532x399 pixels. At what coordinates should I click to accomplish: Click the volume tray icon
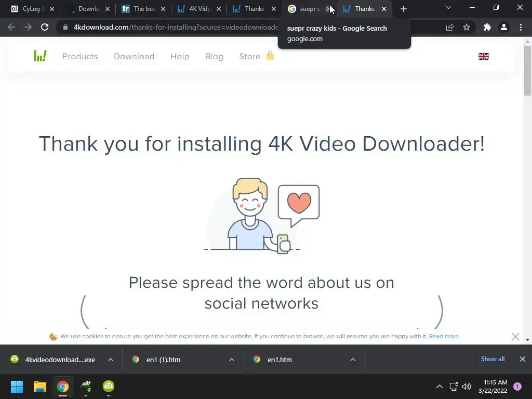(x=467, y=387)
